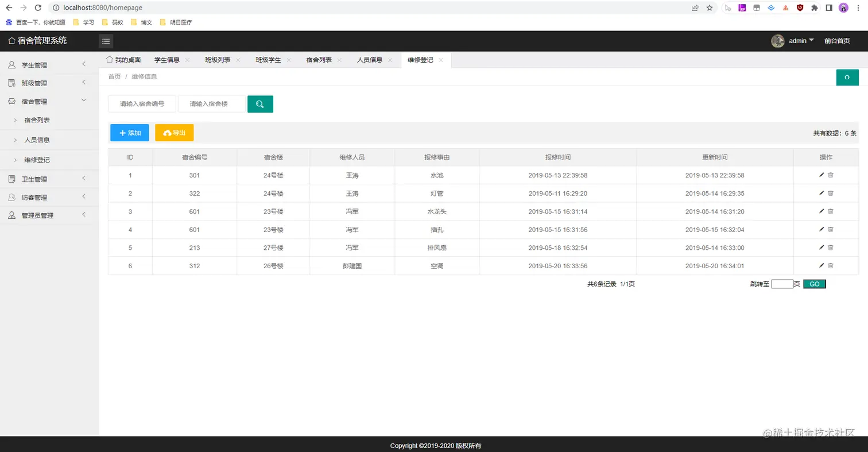This screenshot has width=868, height=452.
Task: Close the 班级列表 tab
Action: coord(238,60)
